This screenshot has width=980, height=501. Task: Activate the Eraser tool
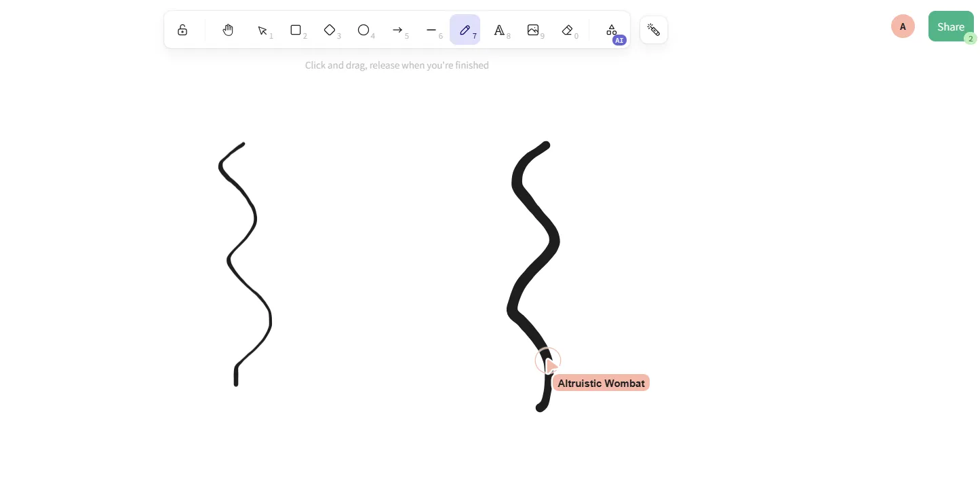[567, 30]
